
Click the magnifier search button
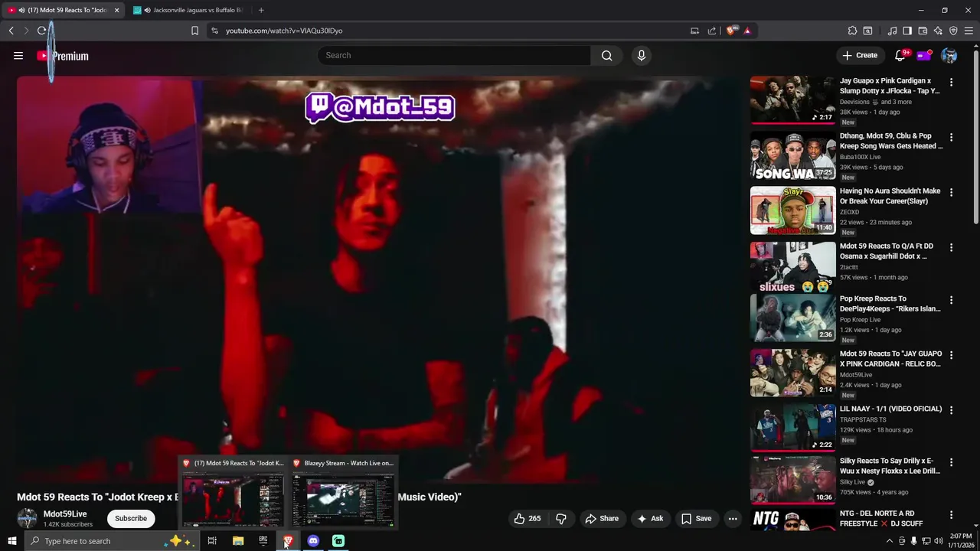coord(606,55)
